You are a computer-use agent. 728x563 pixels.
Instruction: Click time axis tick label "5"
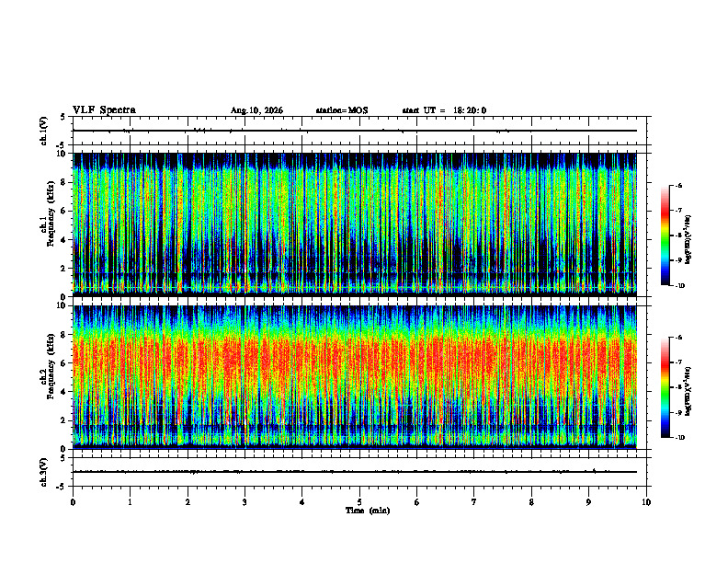pos(359,502)
